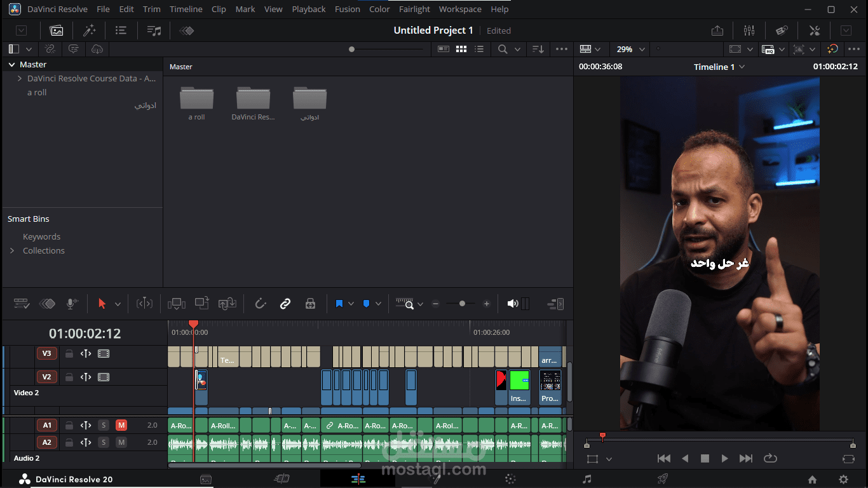
Task: Lock video track V3
Action: [69, 353]
